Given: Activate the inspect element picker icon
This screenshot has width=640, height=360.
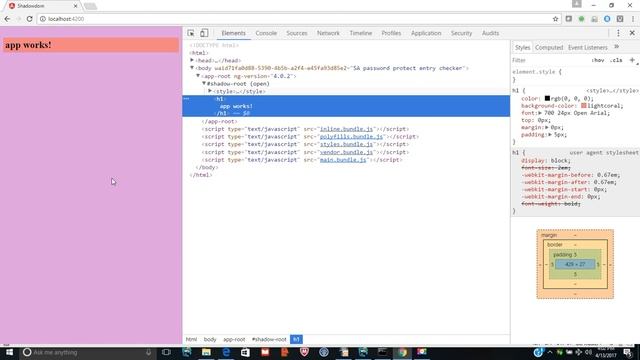Looking at the screenshot, I should [x=191, y=33].
